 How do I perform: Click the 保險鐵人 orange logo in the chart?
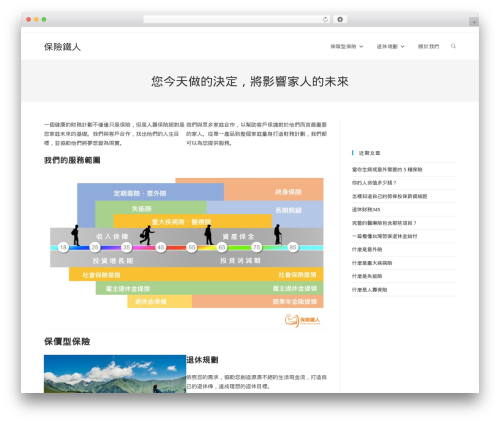[x=302, y=320]
